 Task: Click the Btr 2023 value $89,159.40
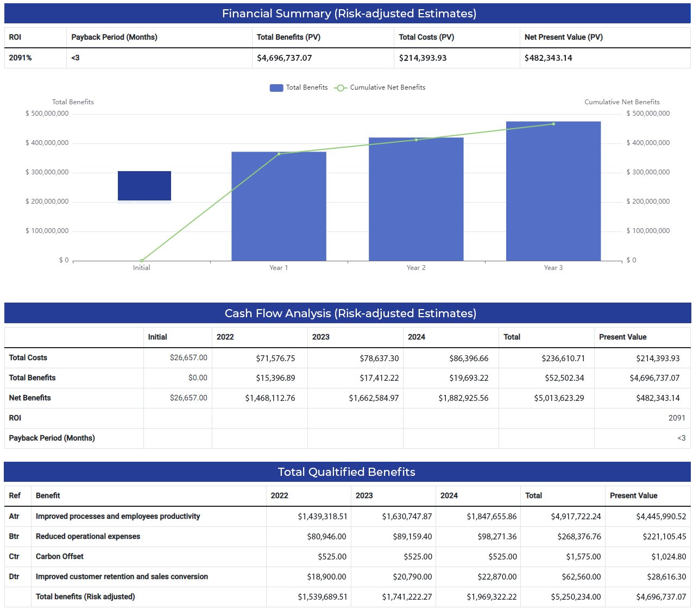(x=413, y=537)
